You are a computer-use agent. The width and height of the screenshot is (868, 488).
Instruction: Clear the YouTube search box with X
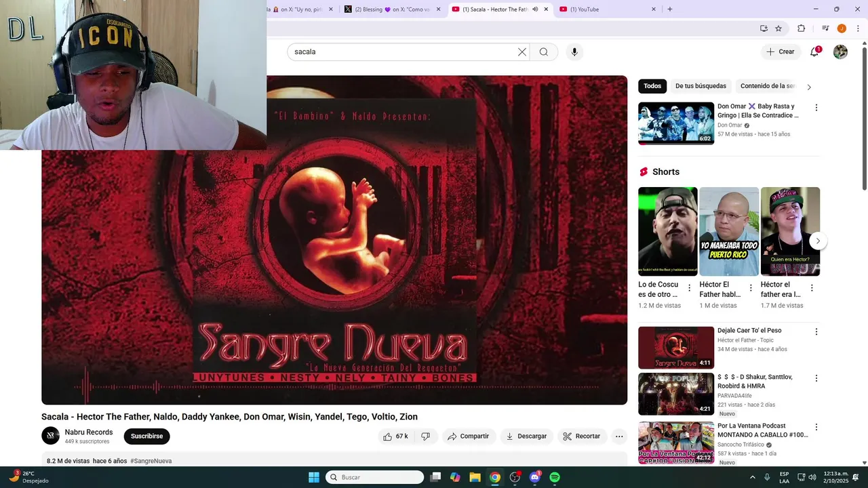click(x=522, y=52)
